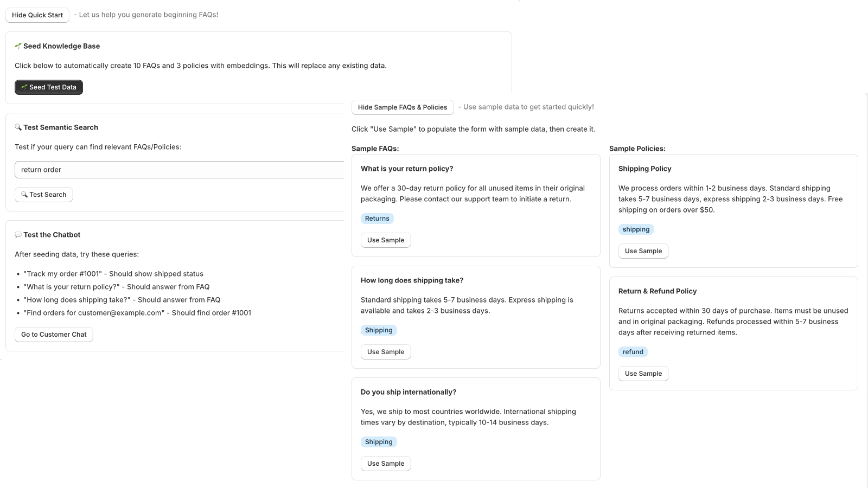Click the seedling icon inside Seed Test Data button
Viewport: 868px width, 488px height.
tap(24, 87)
